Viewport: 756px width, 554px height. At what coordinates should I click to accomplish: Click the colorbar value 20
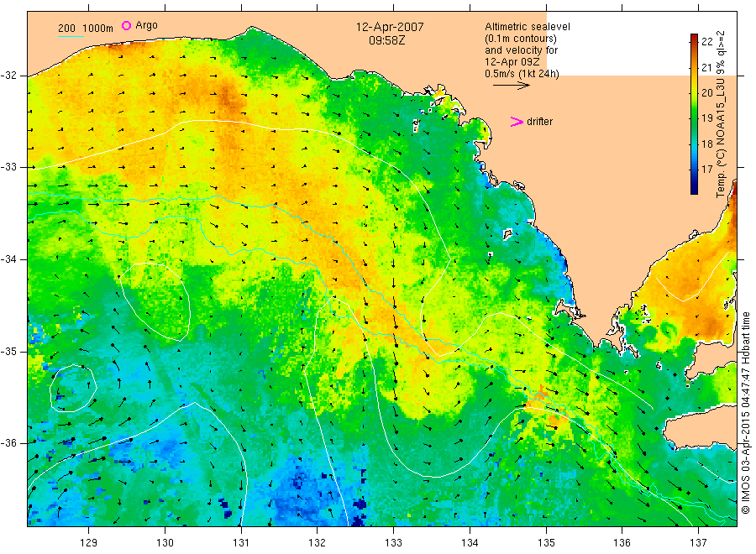pos(706,92)
